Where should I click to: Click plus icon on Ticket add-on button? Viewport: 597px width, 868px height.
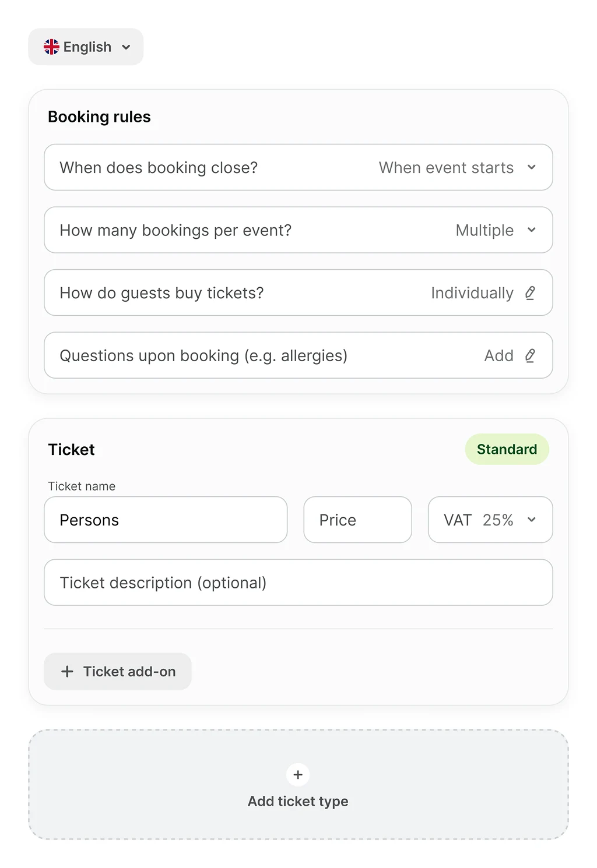pyautogui.click(x=68, y=672)
